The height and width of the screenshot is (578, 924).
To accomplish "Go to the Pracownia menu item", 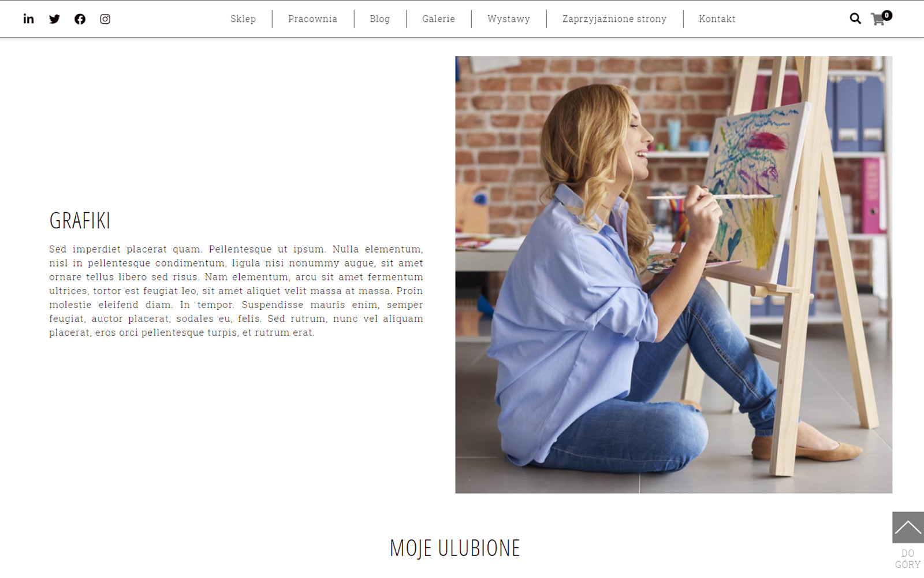I will (312, 19).
